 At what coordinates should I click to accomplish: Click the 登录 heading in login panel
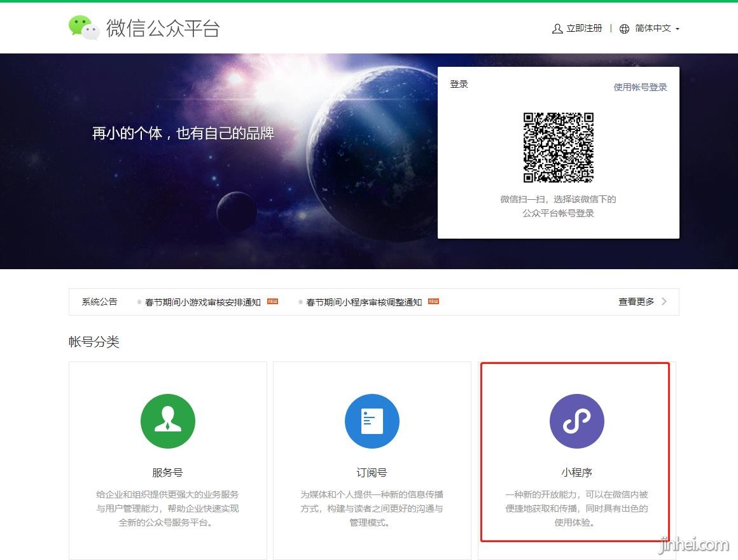(x=459, y=84)
